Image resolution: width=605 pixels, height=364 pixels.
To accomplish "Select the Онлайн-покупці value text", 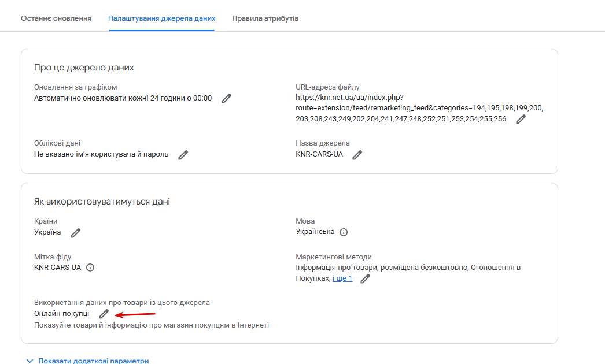I will click(x=61, y=314).
